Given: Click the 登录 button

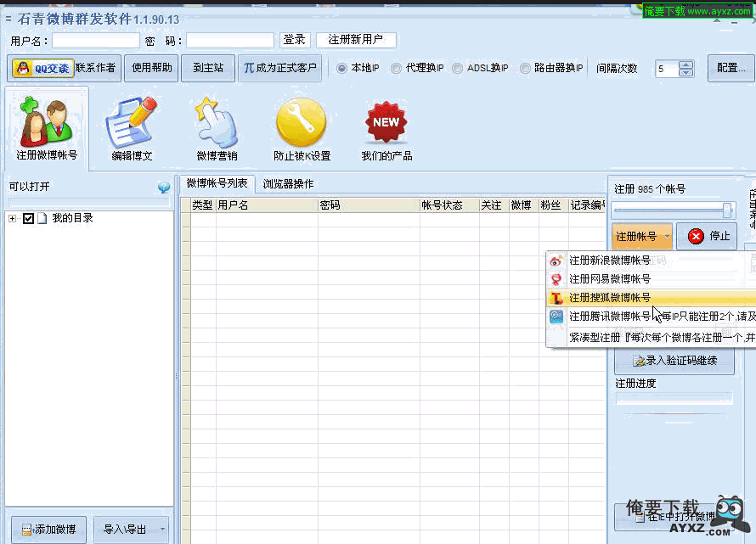Looking at the screenshot, I should tap(295, 40).
